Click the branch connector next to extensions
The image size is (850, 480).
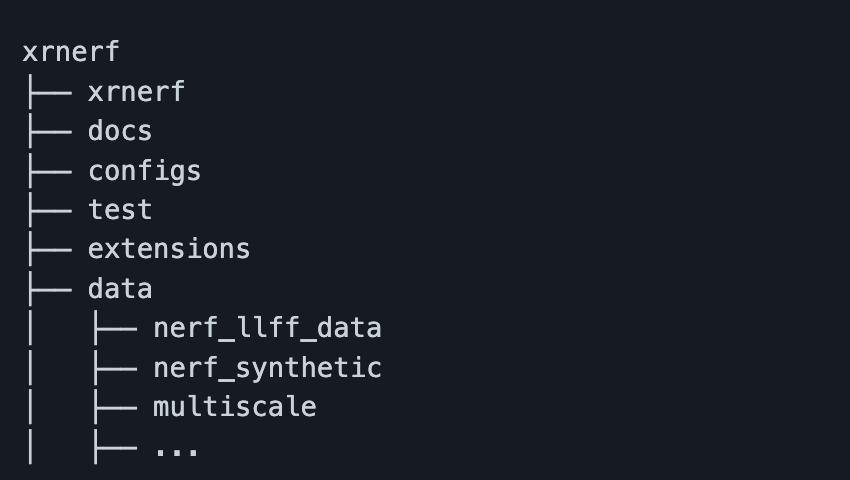pos(47,249)
